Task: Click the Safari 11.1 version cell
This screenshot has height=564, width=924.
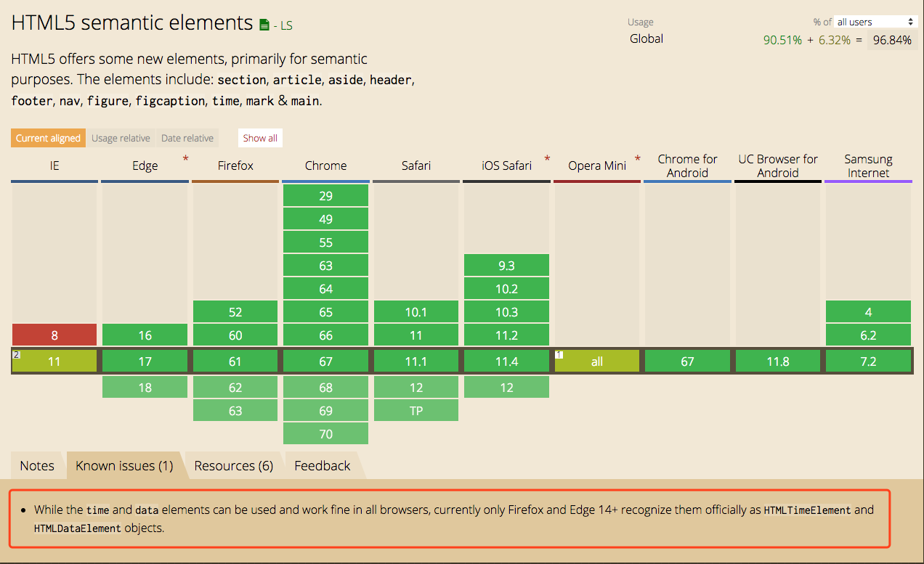Action: pyautogui.click(x=416, y=361)
